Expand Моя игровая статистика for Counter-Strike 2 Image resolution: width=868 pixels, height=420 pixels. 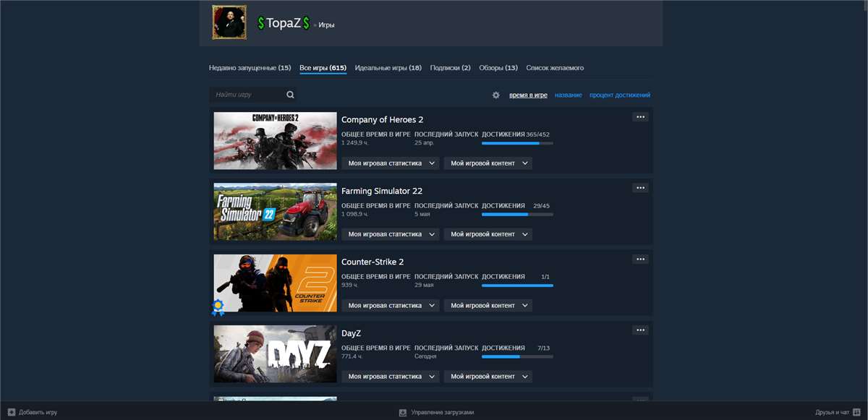[x=391, y=306]
